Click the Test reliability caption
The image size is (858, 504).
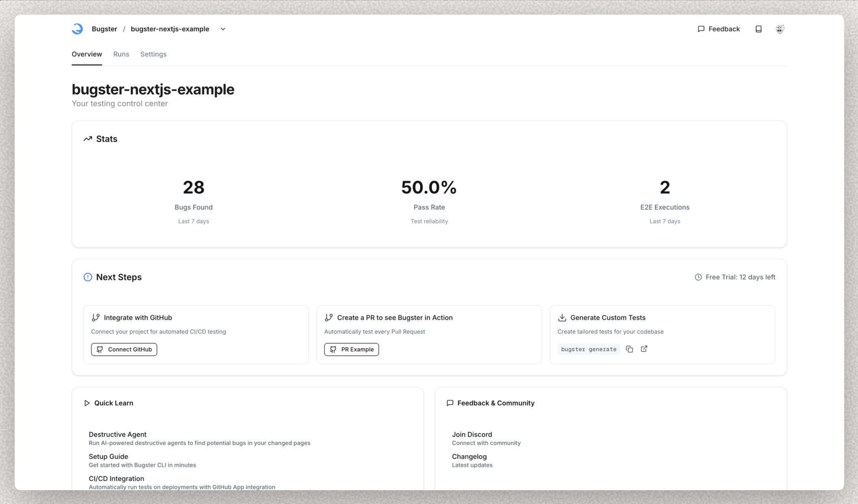click(429, 222)
